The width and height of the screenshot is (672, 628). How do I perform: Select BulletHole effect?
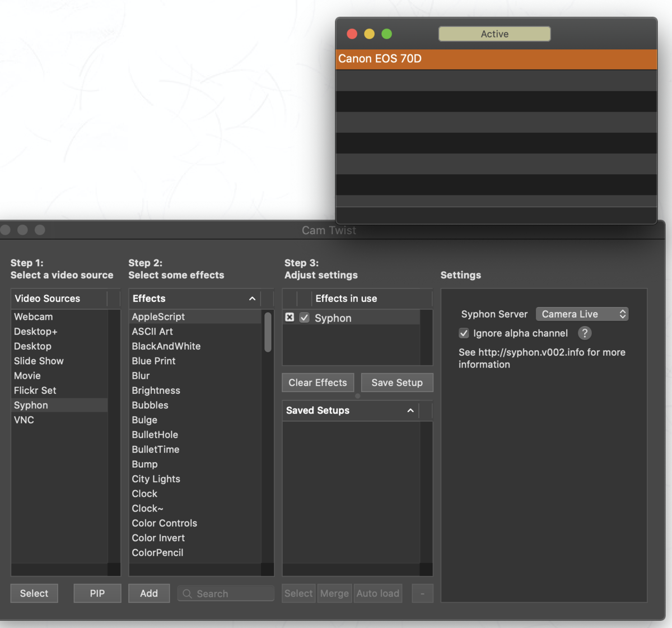point(195,435)
